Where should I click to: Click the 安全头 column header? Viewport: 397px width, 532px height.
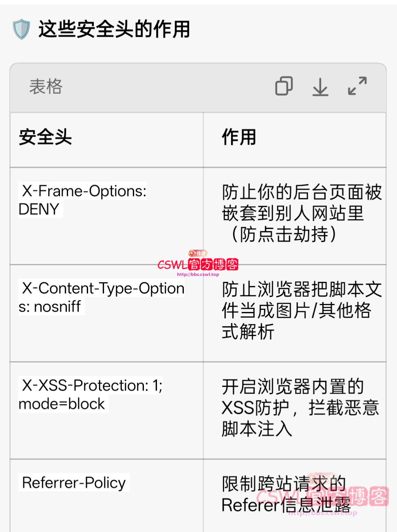[45, 138]
